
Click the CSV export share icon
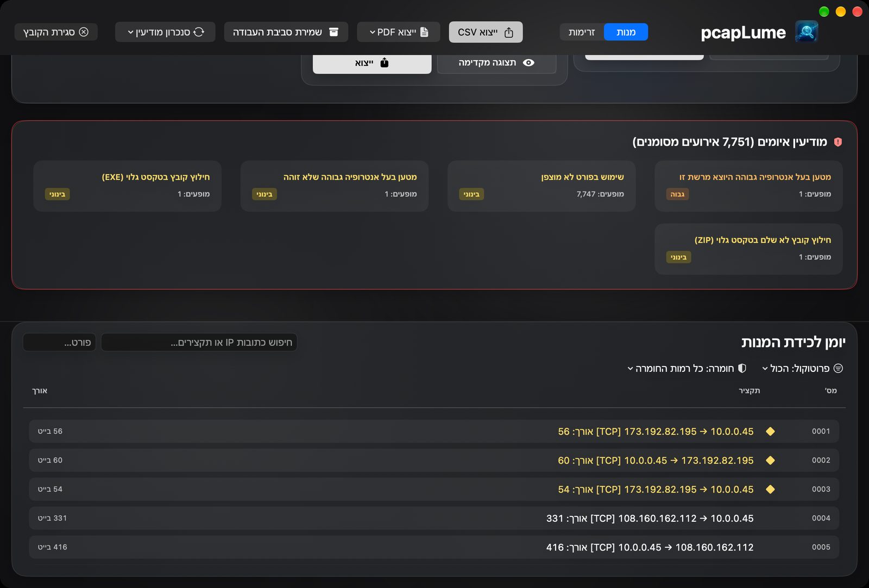pos(509,33)
